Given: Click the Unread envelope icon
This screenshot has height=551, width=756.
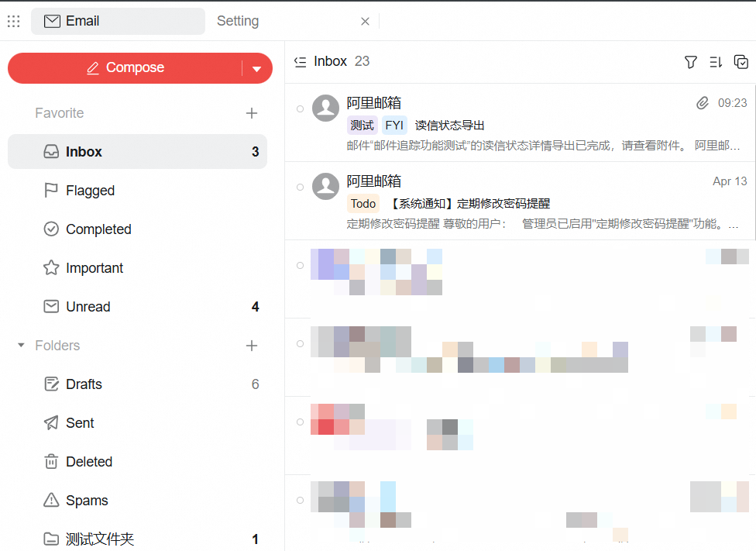Looking at the screenshot, I should pos(51,306).
